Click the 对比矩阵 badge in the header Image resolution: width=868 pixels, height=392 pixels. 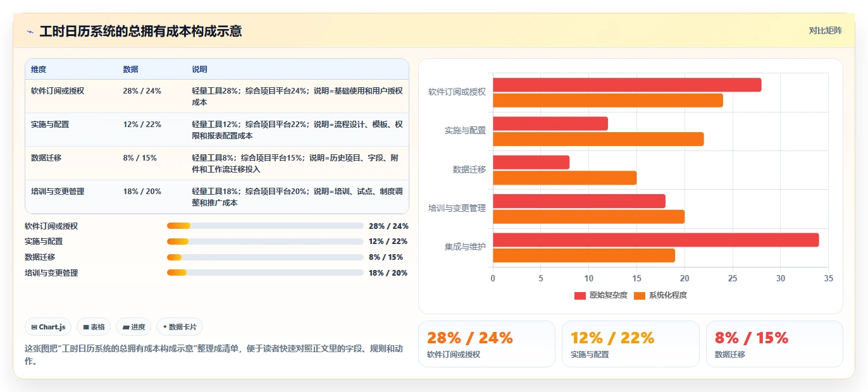coord(825,30)
